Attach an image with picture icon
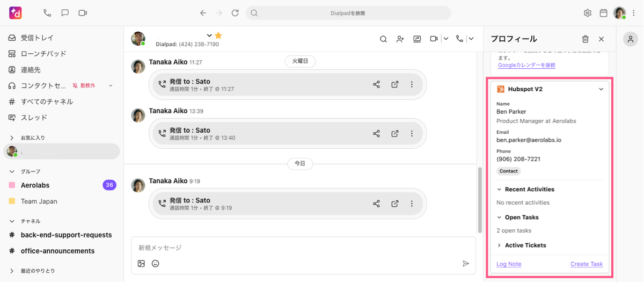Viewport: 644px width, 282px height. click(x=141, y=264)
